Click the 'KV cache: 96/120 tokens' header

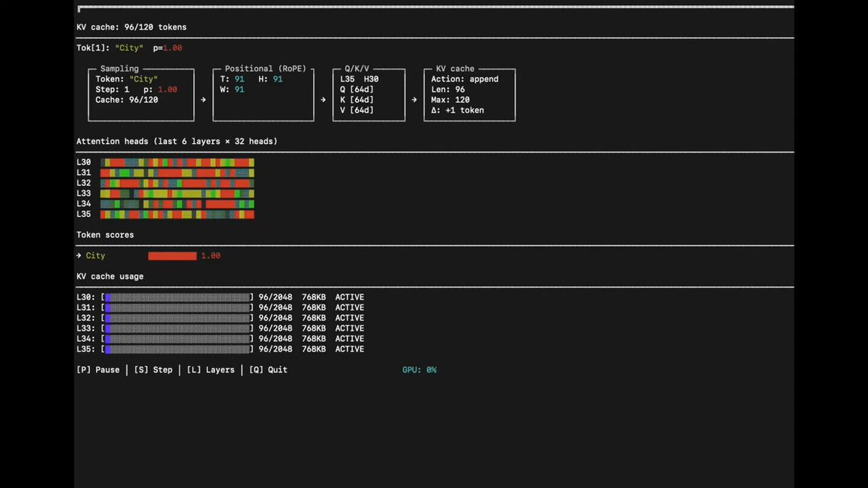(x=132, y=27)
